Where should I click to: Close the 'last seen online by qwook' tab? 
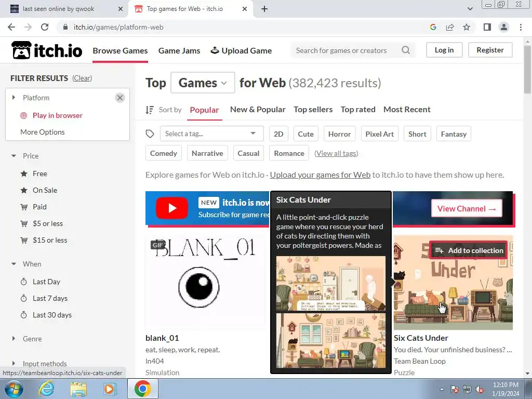click(x=120, y=9)
